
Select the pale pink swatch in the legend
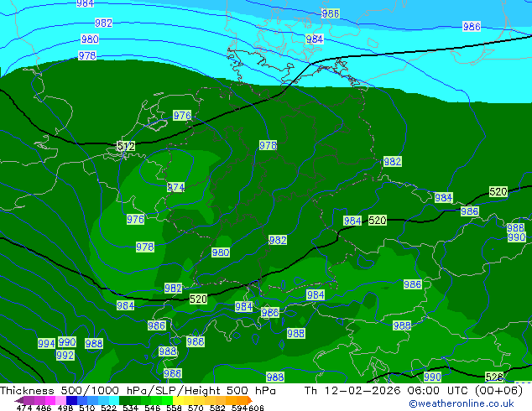(60, 400)
